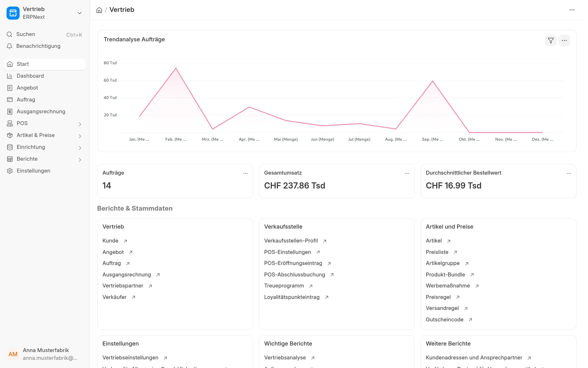Expand Artikel & Preise sidebar section

45,135
